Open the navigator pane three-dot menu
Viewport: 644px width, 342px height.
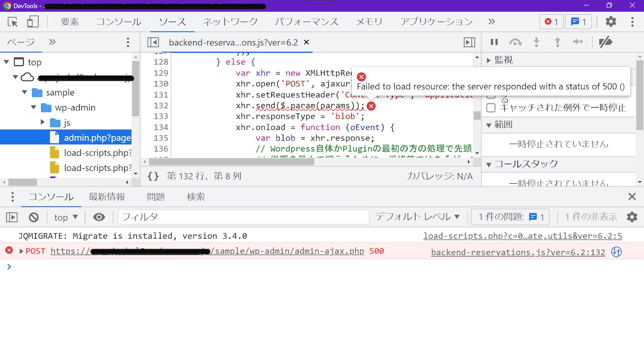128,42
